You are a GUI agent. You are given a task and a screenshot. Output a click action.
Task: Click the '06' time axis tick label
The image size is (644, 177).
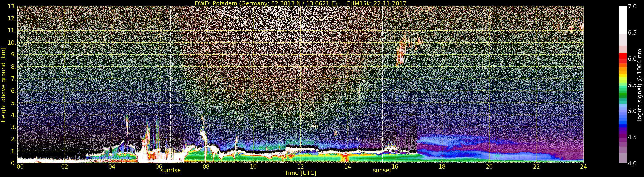pos(159,166)
